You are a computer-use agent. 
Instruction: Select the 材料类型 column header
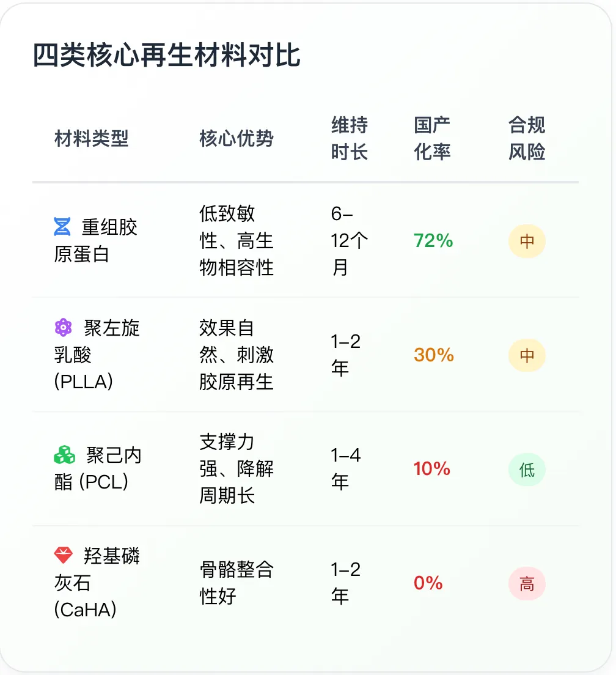pos(91,139)
